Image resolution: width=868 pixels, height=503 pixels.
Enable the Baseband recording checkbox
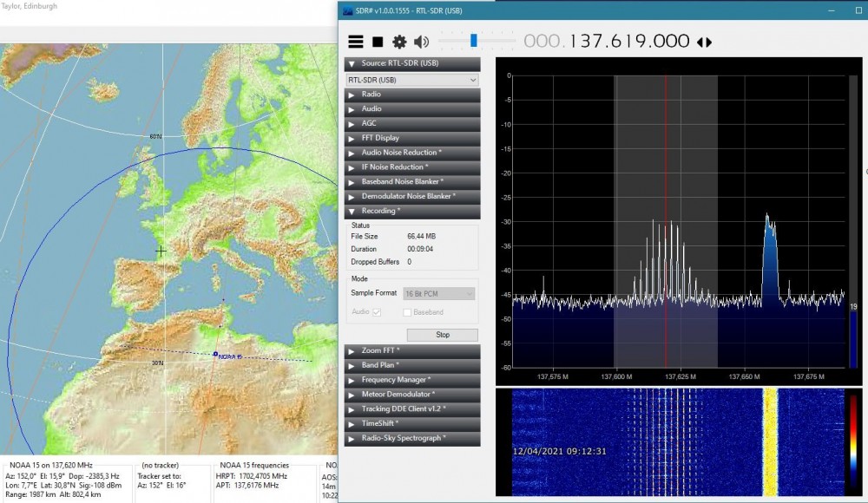coord(407,312)
